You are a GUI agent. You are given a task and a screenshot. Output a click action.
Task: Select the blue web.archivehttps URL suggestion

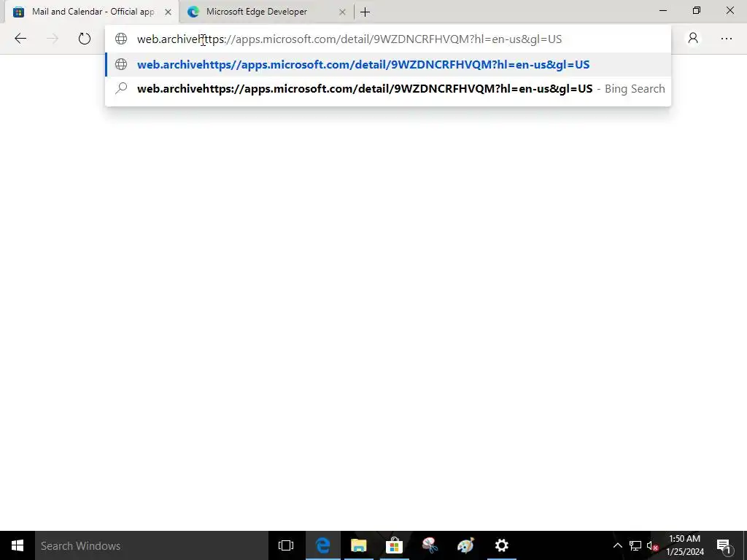tap(388, 64)
